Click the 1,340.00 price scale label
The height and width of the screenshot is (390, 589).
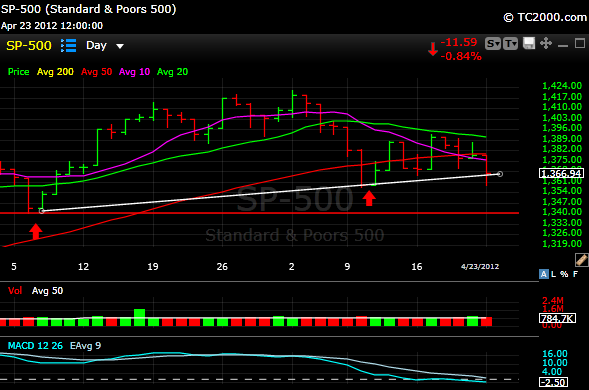[562, 212]
